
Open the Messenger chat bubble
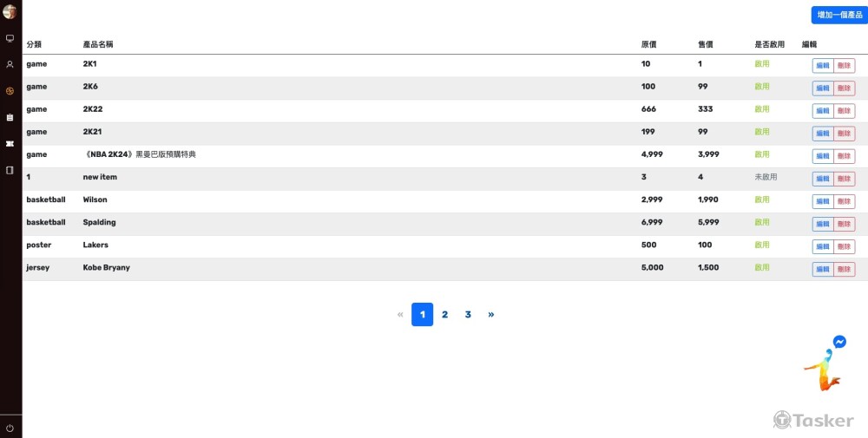point(839,342)
